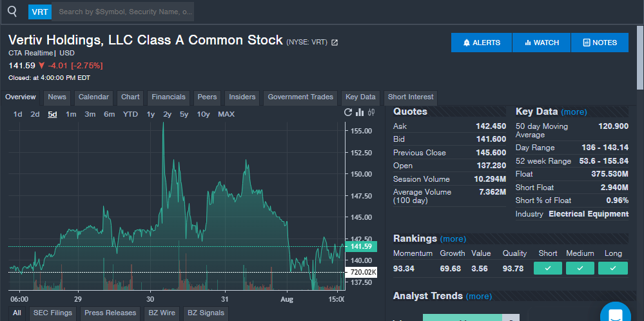Open the Calendar tab
Viewport: 644px width, 321px height.
click(x=93, y=97)
